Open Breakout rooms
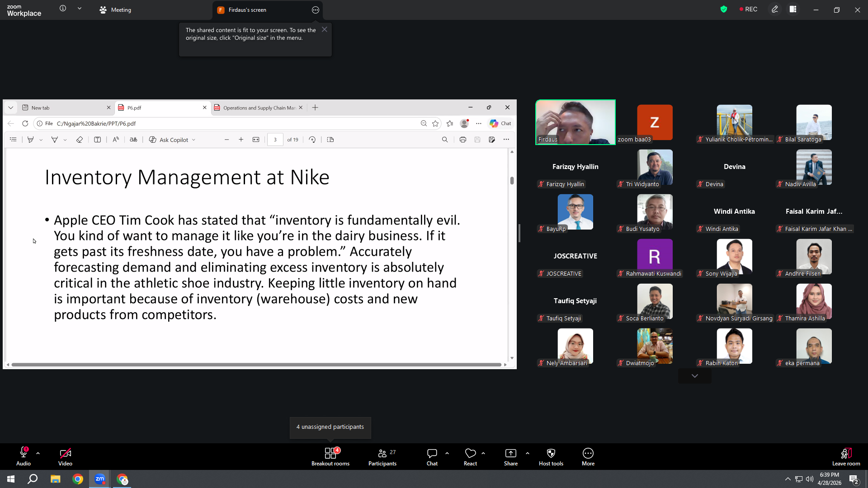Viewport: 868px width, 488px height. (x=330, y=457)
